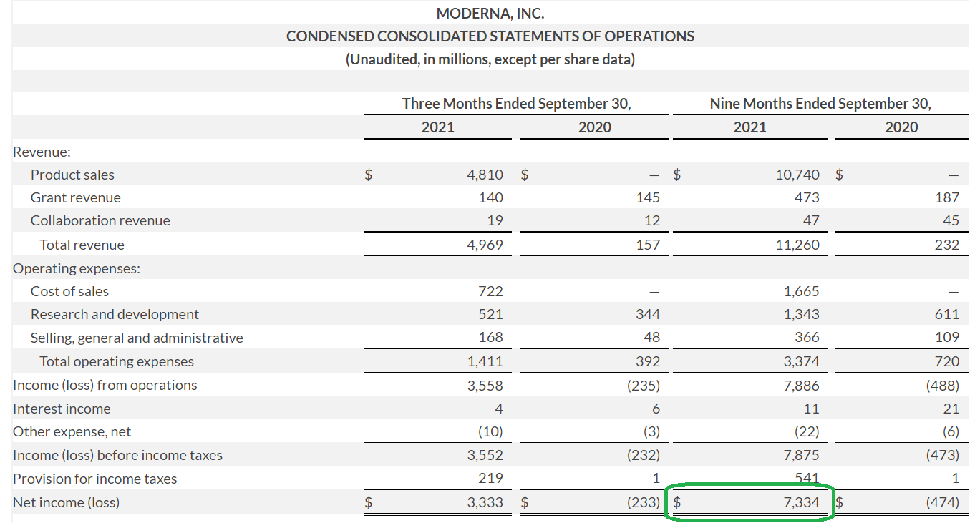The width and height of the screenshot is (980, 523).
Task: Select Income (loss) before income taxes label
Action: pos(117,455)
